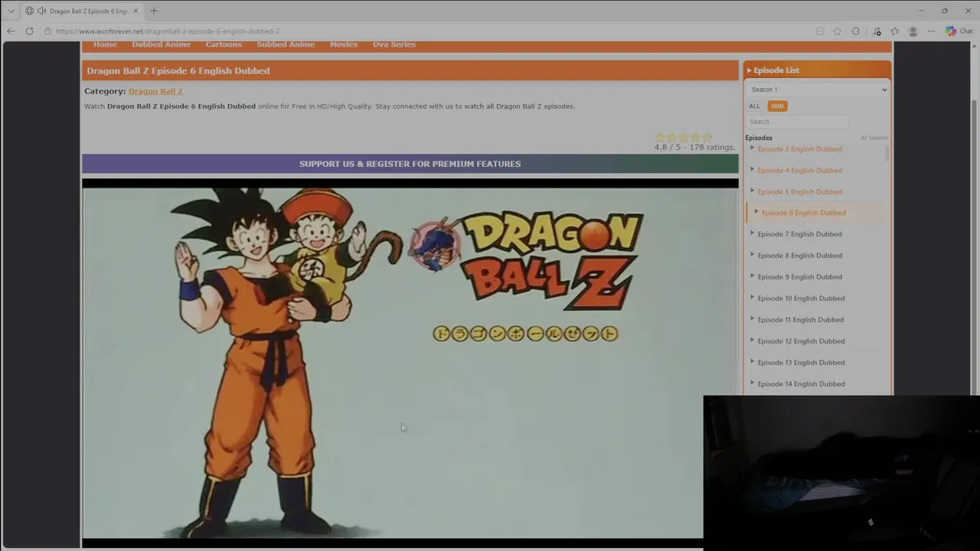The height and width of the screenshot is (551, 980).
Task: Open Episode 12 English Dubbed
Action: 801,341
